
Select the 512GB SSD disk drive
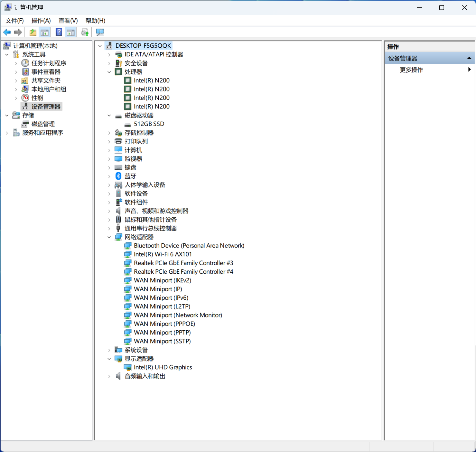149,124
